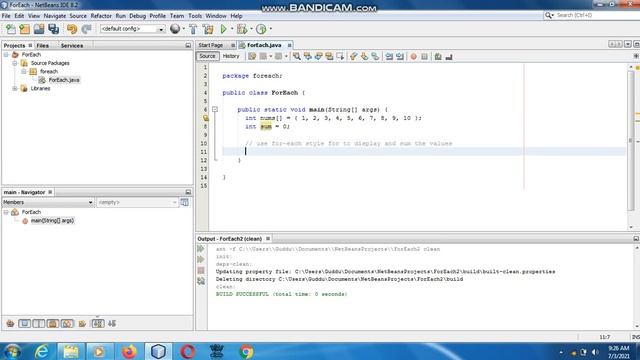Collapse the main method code fold
Image resolution: width=640 pixels, height=360 pixels.
pos(215,109)
